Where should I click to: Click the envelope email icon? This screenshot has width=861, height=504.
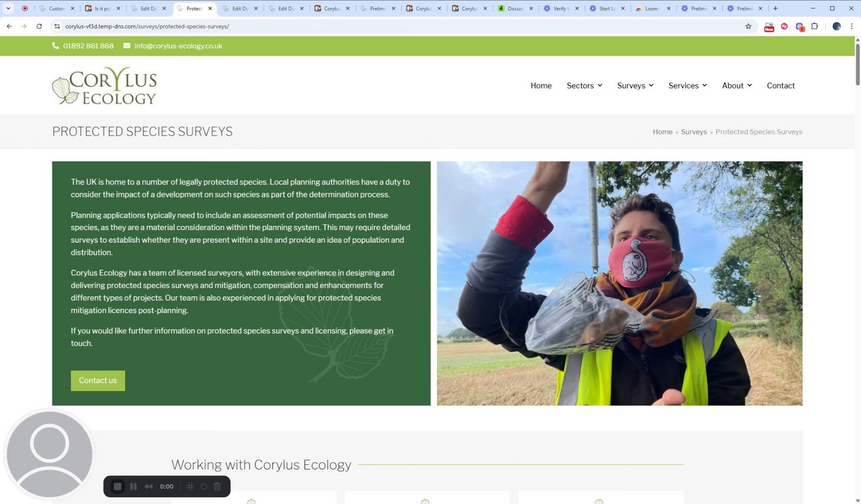127,46
